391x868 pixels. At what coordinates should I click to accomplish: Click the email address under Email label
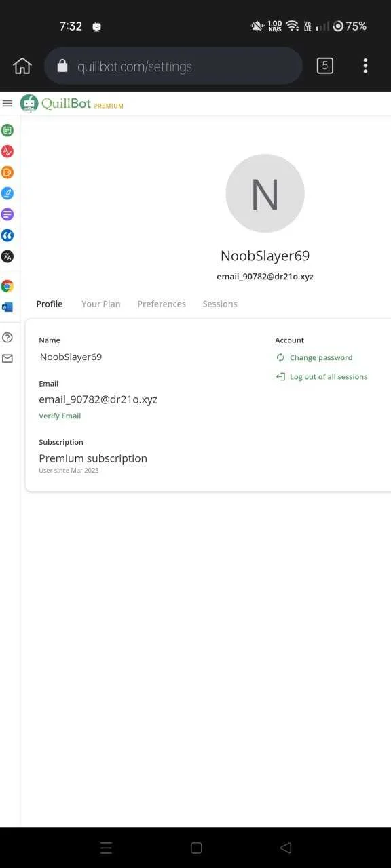pos(98,399)
